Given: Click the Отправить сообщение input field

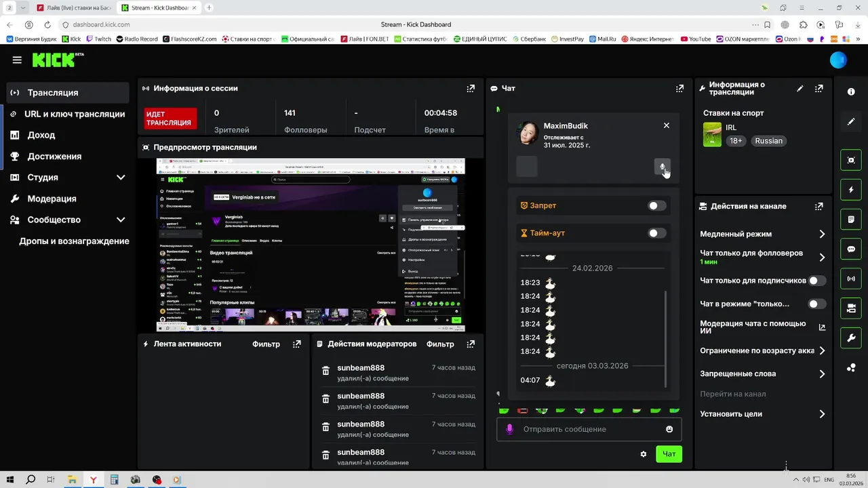Looking at the screenshot, I should (589, 429).
